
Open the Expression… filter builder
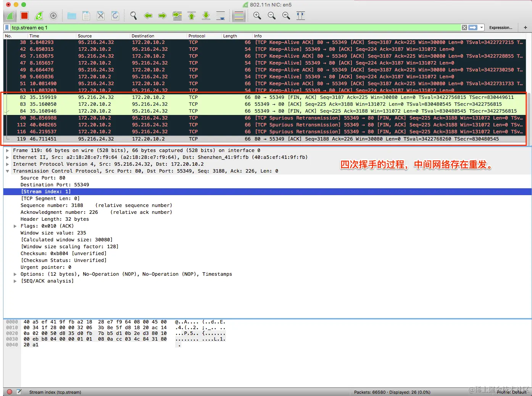[501, 27]
